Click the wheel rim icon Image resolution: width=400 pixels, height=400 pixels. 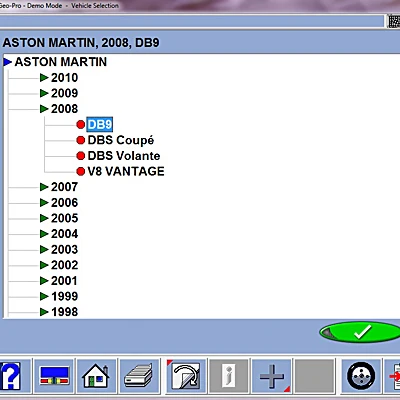coord(361,377)
